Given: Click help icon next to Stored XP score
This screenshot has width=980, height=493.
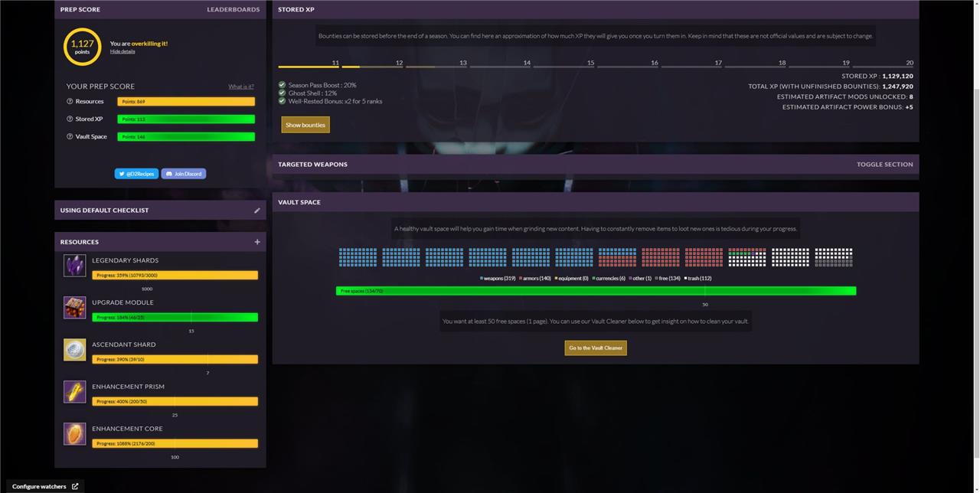Looking at the screenshot, I should click(70, 119).
